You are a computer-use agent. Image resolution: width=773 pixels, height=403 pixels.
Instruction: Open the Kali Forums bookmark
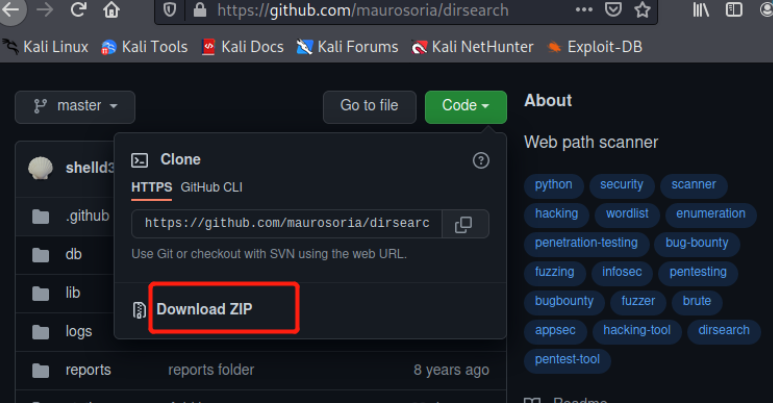(x=348, y=47)
